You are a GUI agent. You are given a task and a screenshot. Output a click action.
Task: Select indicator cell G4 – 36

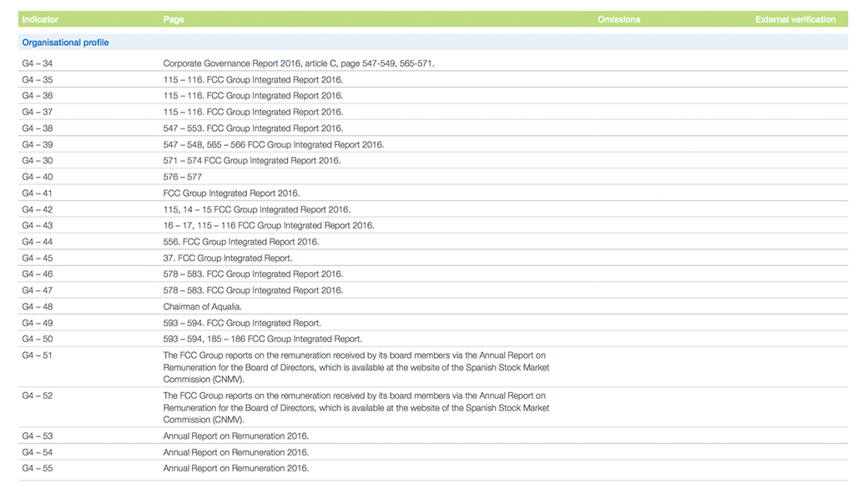(37, 96)
